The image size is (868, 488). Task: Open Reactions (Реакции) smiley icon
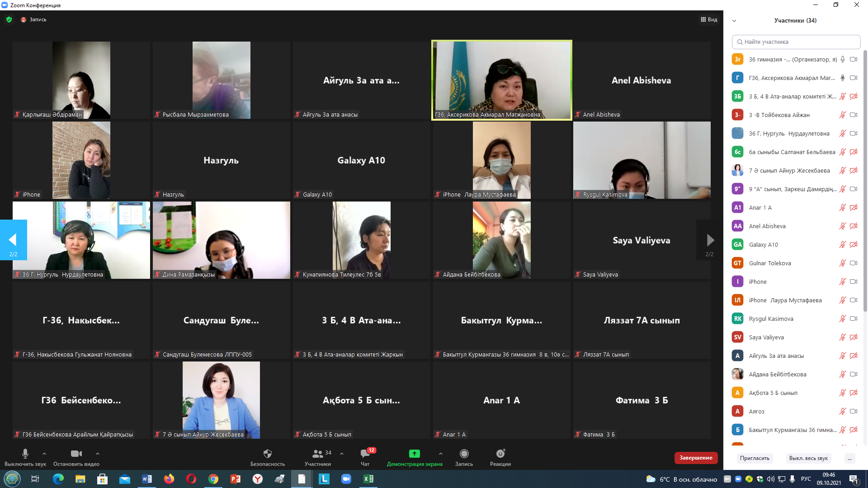(x=500, y=454)
